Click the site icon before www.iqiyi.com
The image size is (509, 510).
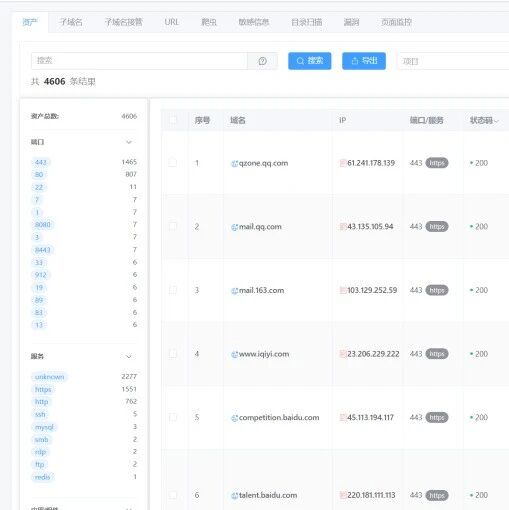click(x=235, y=354)
